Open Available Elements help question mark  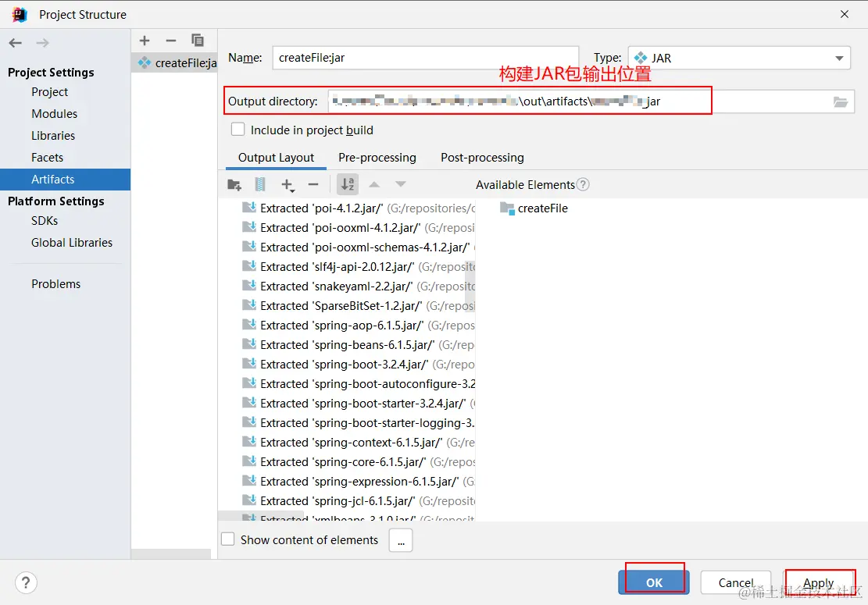click(583, 185)
